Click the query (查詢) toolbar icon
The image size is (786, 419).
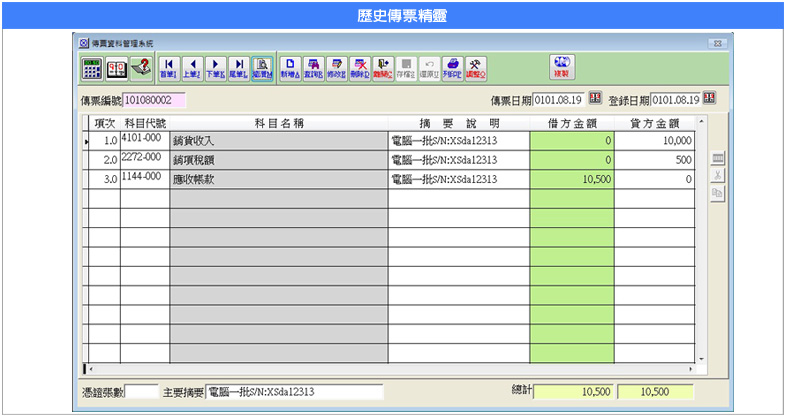coord(313,68)
